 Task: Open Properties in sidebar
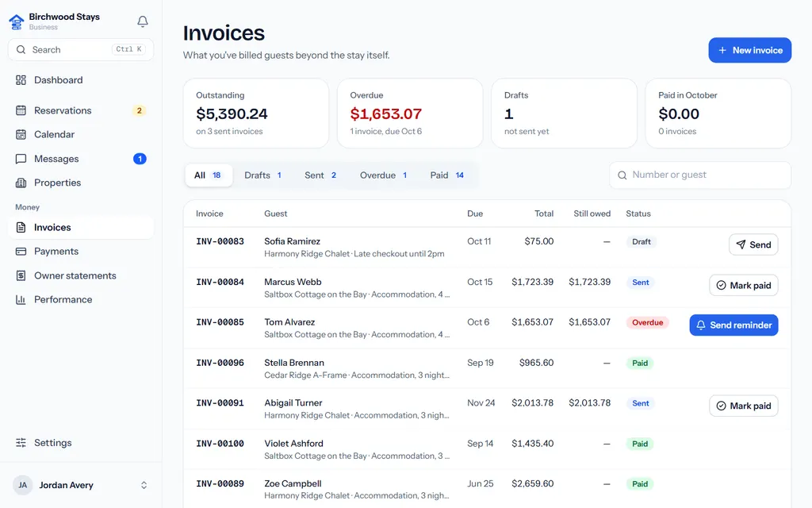[x=81, y=183]
